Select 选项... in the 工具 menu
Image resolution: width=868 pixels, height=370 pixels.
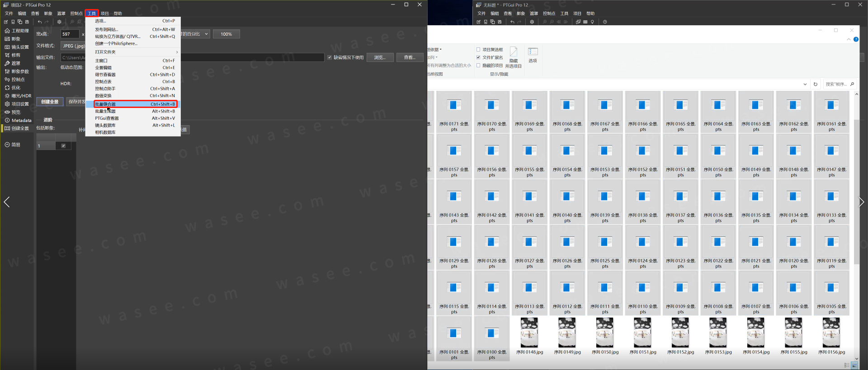click(135, 21)
